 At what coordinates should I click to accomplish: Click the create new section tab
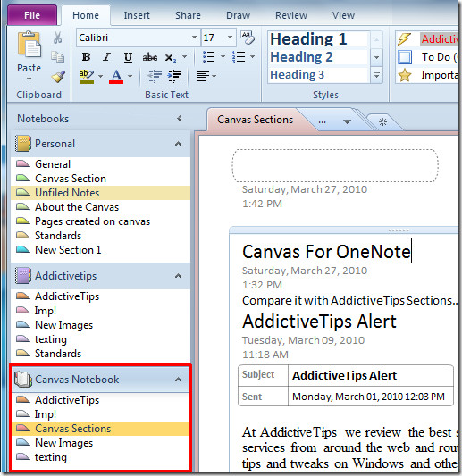point(382,122)
